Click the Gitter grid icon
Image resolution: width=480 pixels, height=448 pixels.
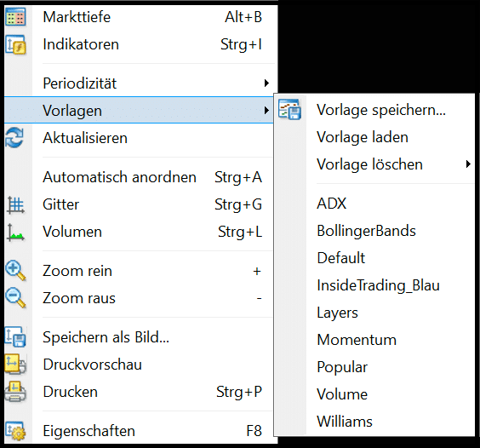click(15, 204)
